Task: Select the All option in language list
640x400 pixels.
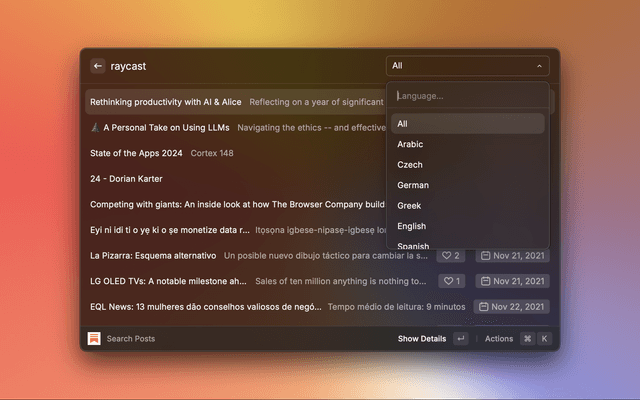Action: pyautogui.click(x=402, y=124)
